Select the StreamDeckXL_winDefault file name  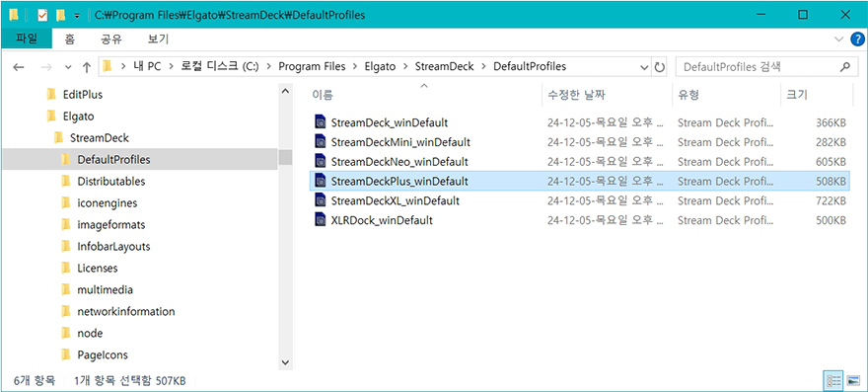pyautogui.click(x=395, y=200)
